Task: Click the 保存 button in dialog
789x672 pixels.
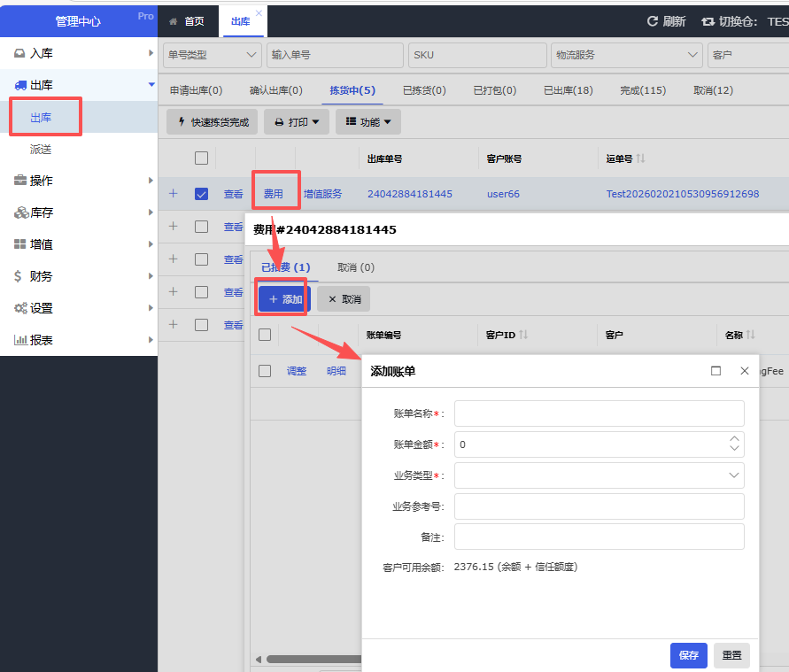Action: pyautogui.click(x=688, y=655)
